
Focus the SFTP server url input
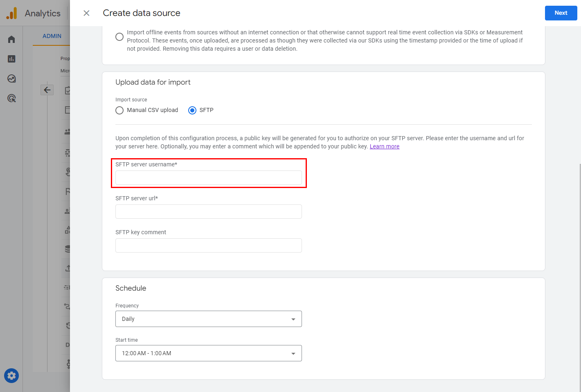[208, 212]
